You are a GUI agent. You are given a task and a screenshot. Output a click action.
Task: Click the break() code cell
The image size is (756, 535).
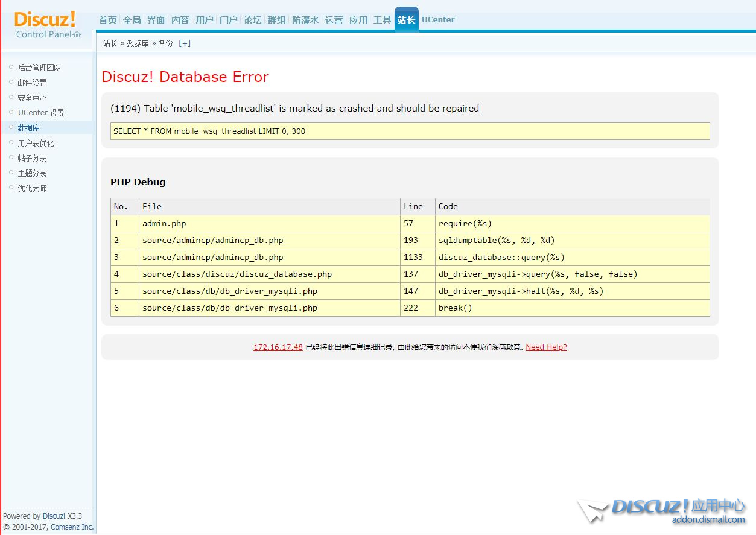click(573, 308)
